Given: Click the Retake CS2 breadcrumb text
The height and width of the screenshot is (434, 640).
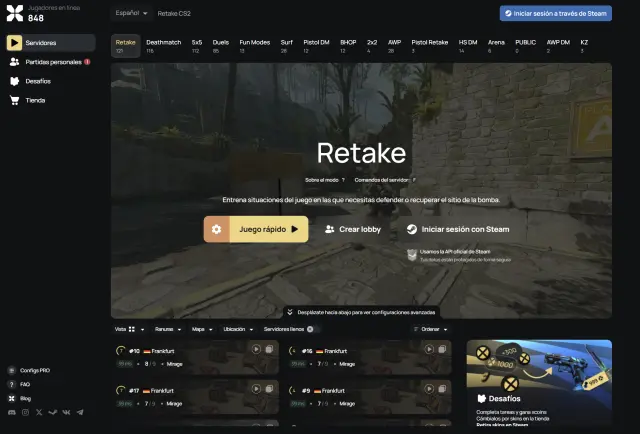Looking at the screenshot, I should [174, 13].
